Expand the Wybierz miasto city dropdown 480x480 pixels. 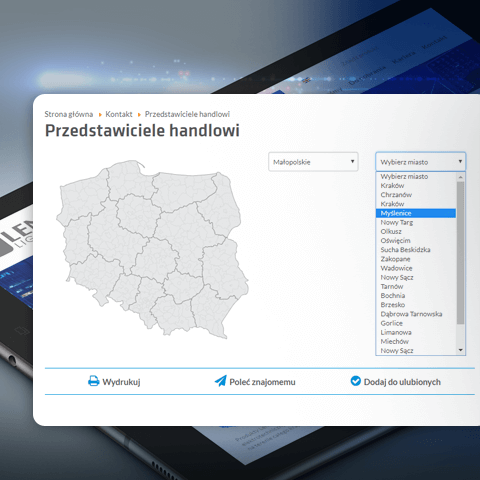pos(421,162)
